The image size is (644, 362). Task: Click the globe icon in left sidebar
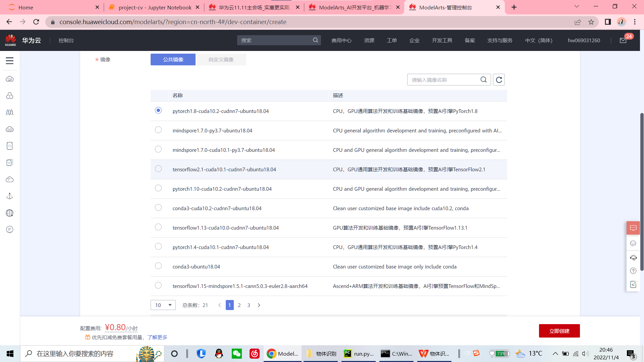click(x=10, y=213)
